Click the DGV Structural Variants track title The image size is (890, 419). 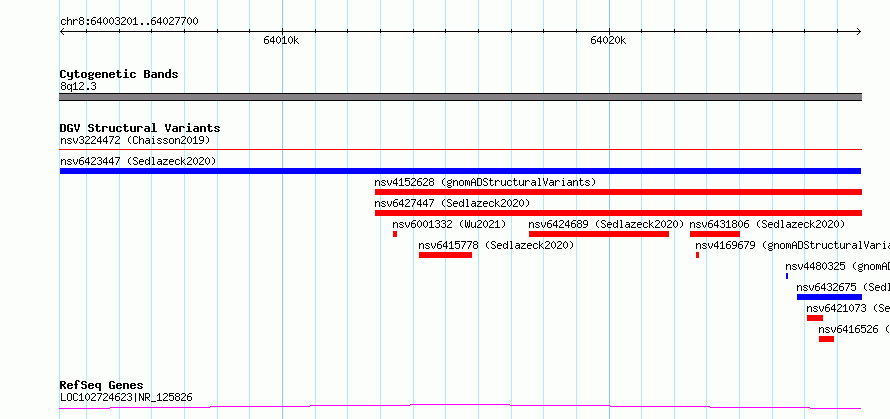tap(140, 128)
